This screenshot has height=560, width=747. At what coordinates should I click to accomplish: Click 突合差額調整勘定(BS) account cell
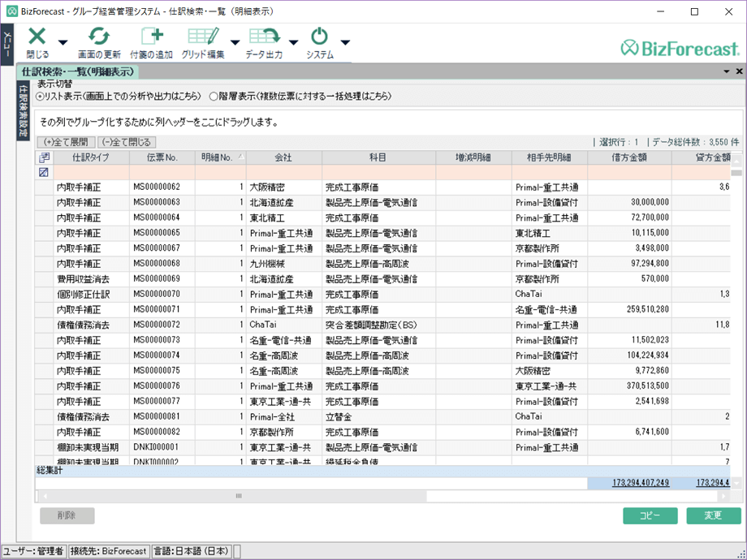coord(378,325)
